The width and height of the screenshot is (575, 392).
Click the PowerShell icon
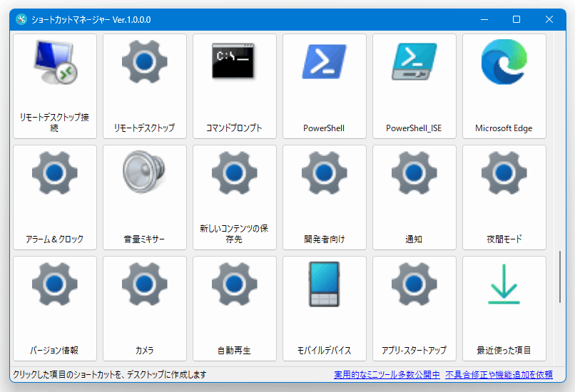coord(324,62)
